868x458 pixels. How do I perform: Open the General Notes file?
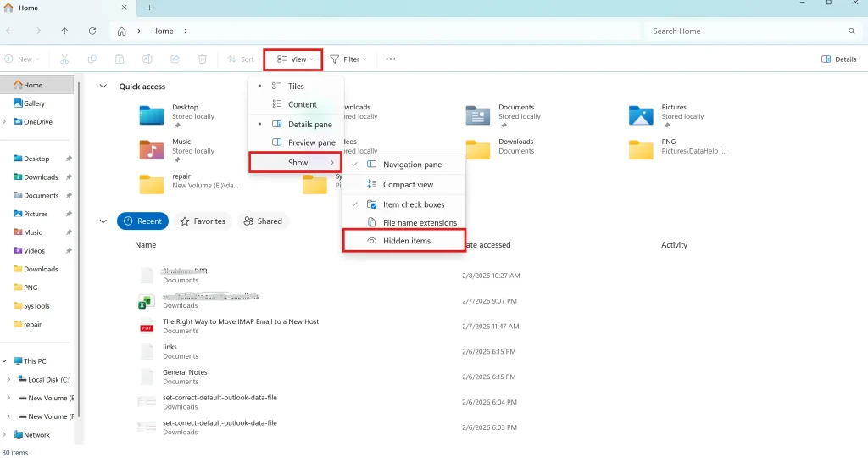185,377
